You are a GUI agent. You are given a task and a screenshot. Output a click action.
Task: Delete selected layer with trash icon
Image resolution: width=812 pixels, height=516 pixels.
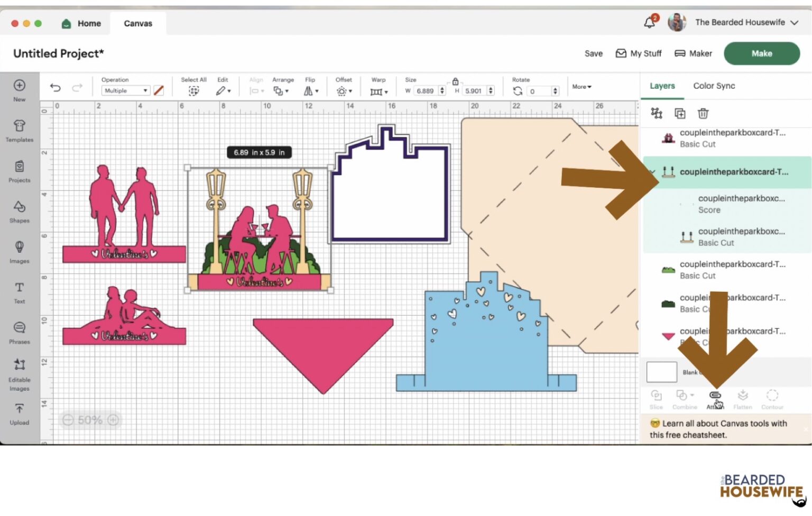tap(703, 114)
